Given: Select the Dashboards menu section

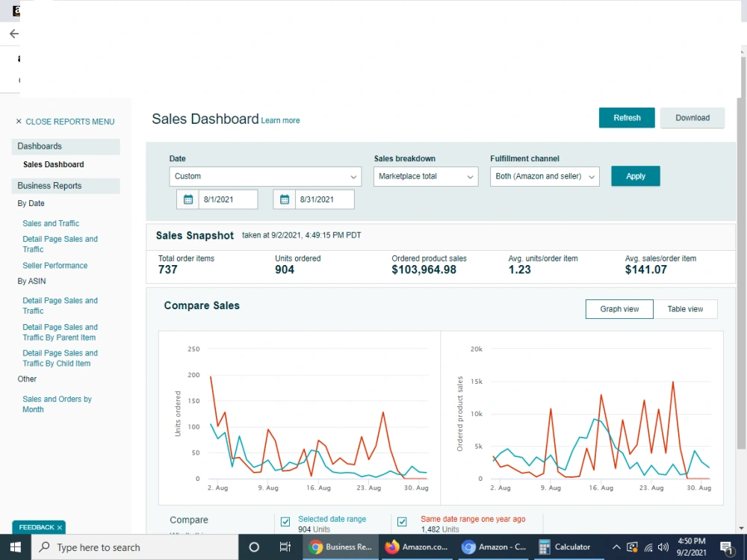Looking at the screenshot, I should [x=66, y=146].
